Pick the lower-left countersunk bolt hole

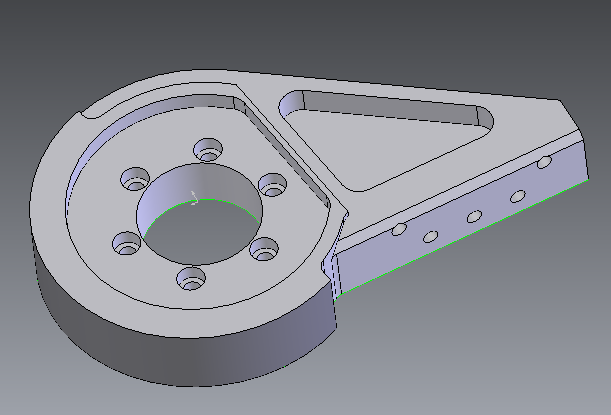pos(125,242)
